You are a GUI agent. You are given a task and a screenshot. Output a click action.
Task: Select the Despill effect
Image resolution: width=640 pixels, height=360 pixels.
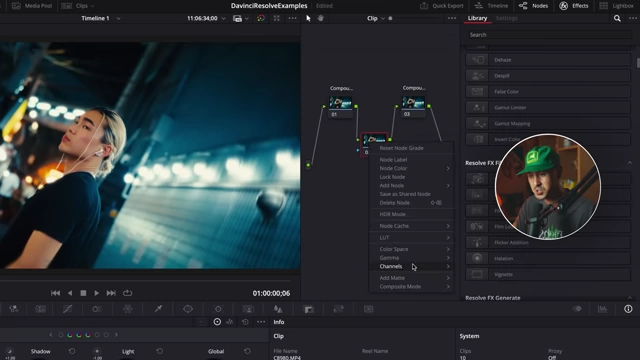pos(548,76)
